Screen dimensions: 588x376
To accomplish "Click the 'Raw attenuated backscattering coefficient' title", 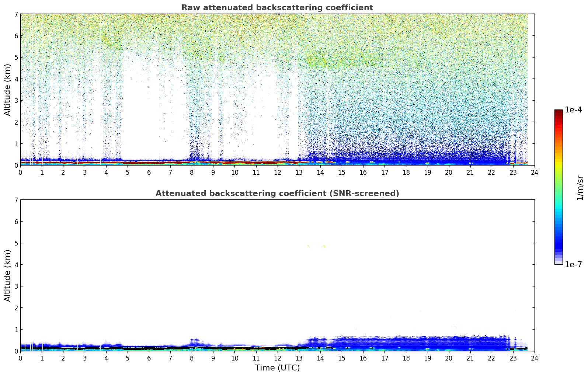I will pyautogui.click(x=277, y=8).
